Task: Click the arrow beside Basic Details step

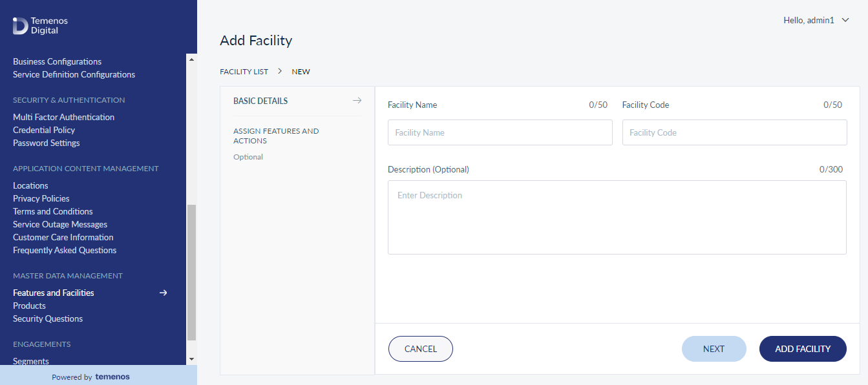Action: [x=357, y=101]
